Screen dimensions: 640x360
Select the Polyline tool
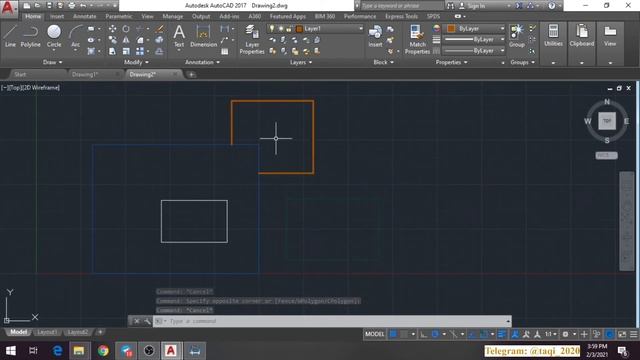pyautogui.click(x=31, y=36)
